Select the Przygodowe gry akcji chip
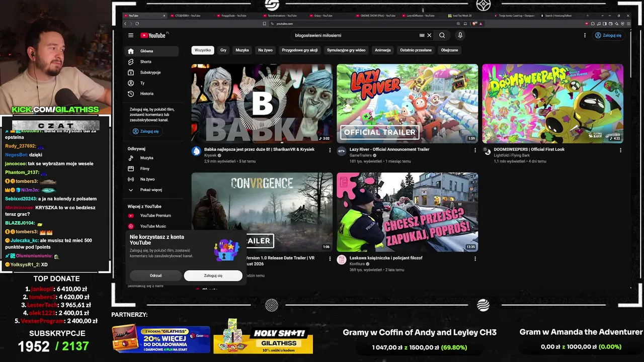The width and height of the screenshot is (644, 362). (300, 50)
